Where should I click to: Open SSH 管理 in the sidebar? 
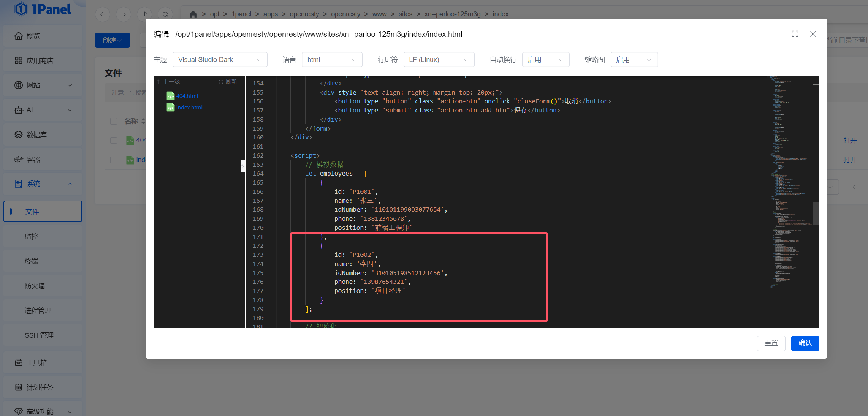(43, 335)
